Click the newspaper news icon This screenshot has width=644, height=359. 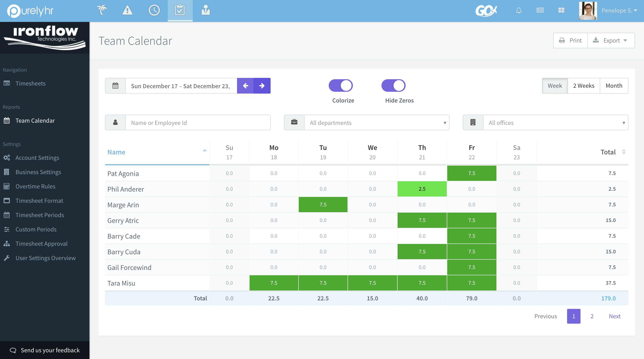[x=540, y=10]
